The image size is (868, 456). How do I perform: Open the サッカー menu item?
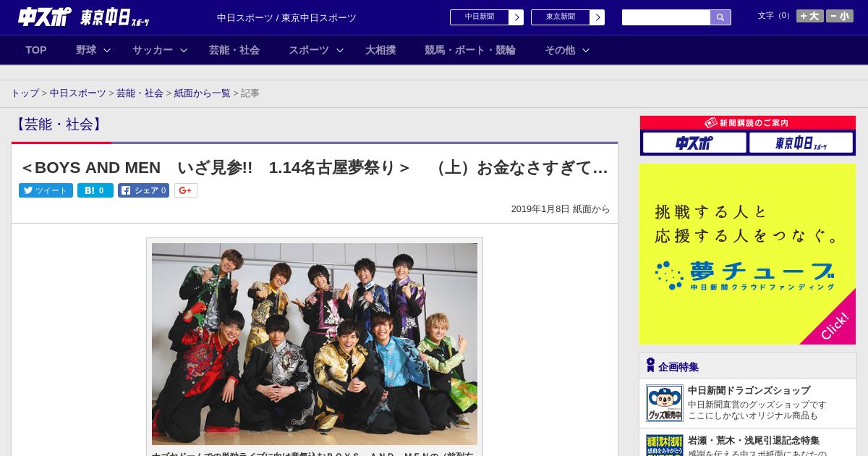click(153, 50)
